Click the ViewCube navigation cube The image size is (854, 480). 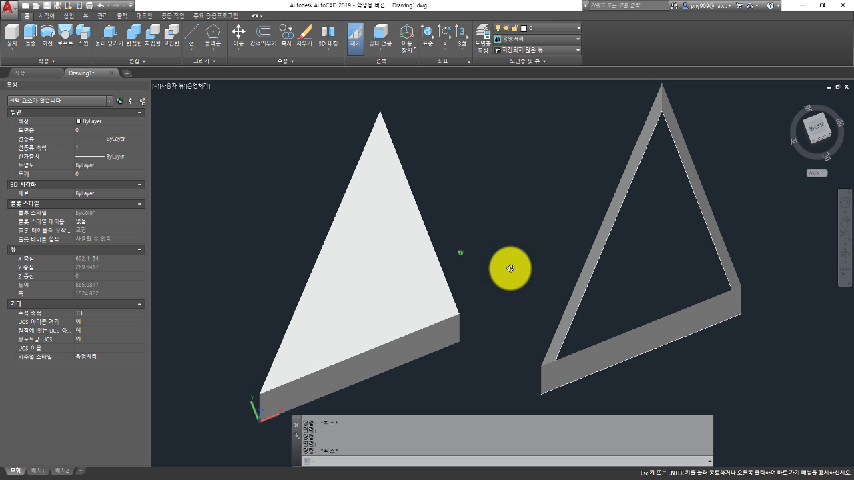coord(817,130)
